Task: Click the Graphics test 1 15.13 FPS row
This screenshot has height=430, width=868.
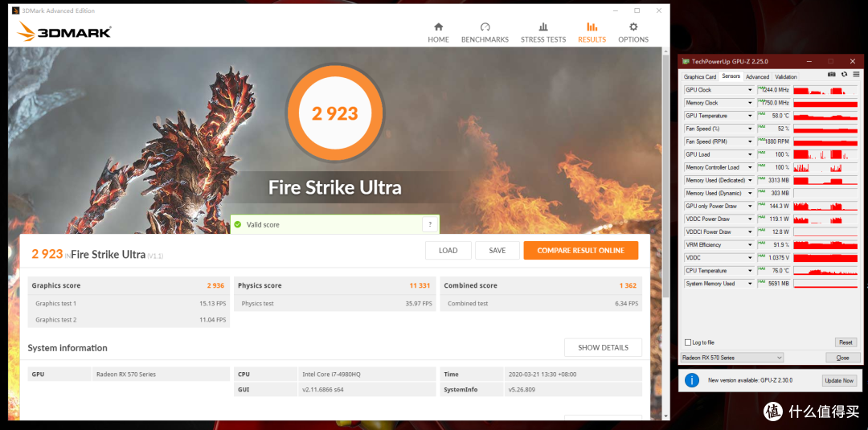Action: pos(129,303)
